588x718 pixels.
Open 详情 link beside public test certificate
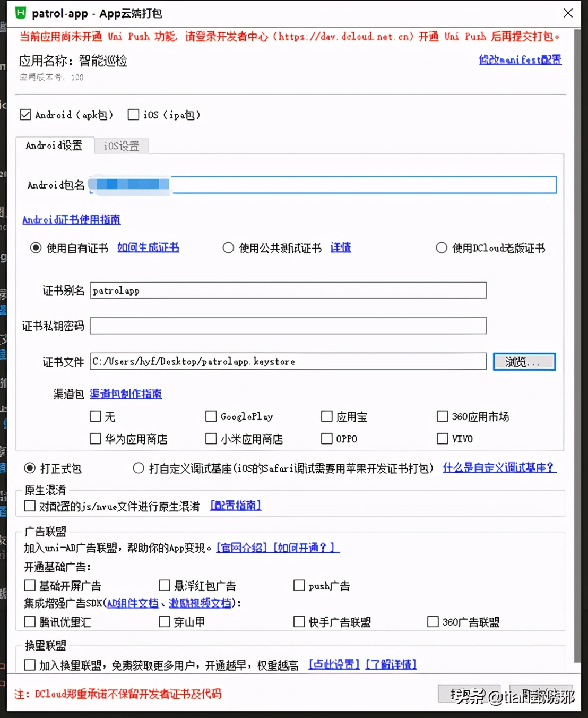(341, 247)
